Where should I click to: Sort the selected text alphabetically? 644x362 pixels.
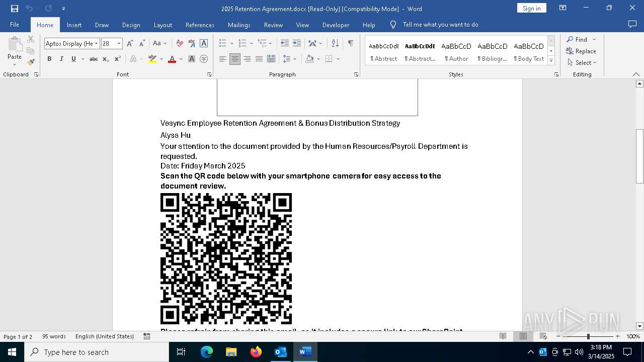[335, 44]
